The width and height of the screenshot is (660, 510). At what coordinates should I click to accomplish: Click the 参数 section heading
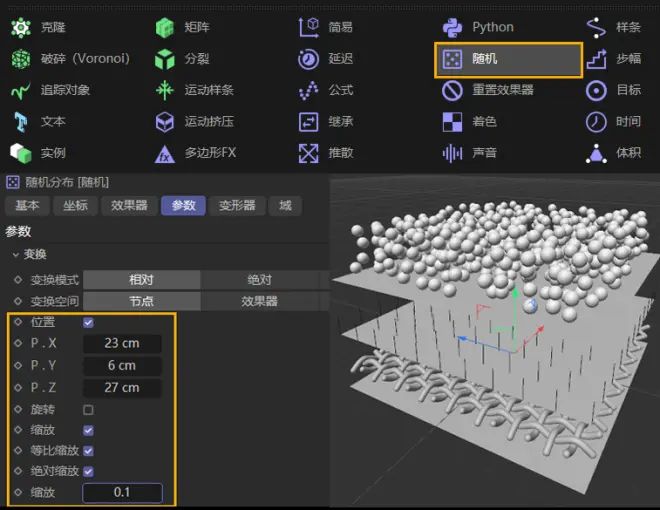[18, 231]
